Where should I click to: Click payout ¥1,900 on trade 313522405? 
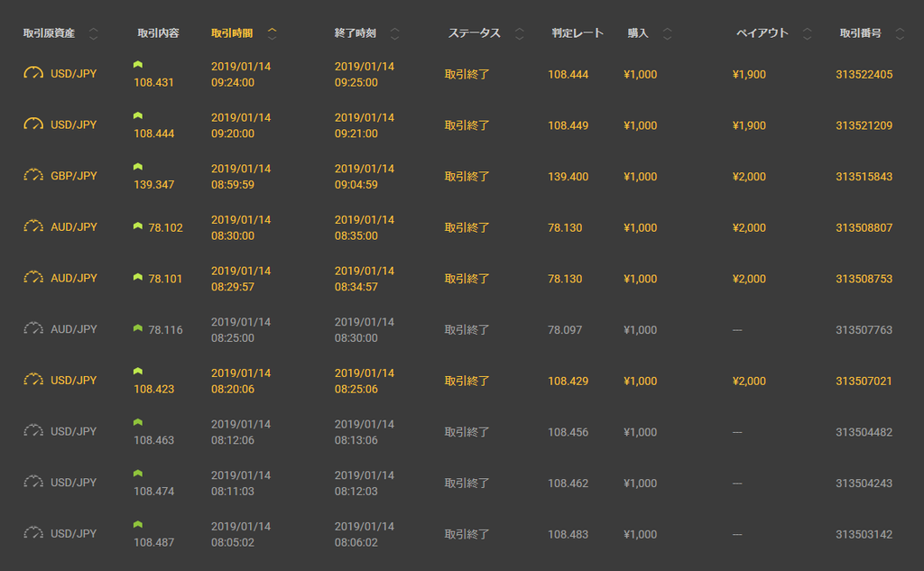click(x=749, y=74)
